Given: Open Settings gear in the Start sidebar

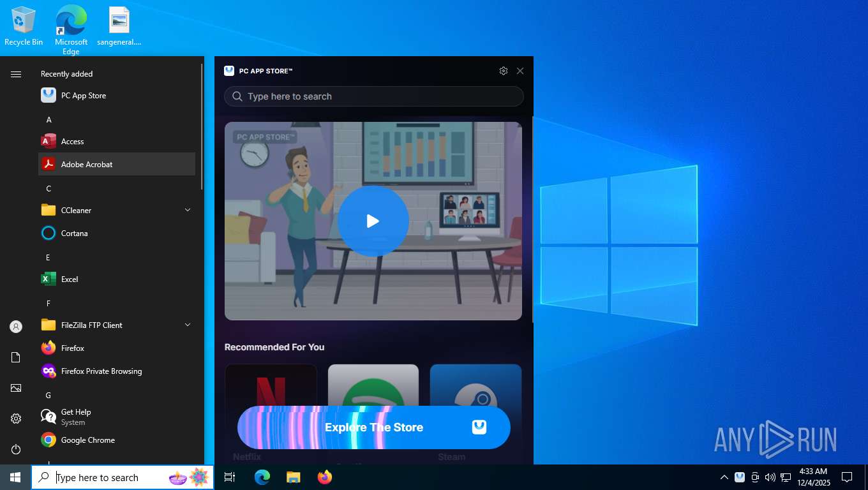Looking at the screenshot, I should [16, 419].
